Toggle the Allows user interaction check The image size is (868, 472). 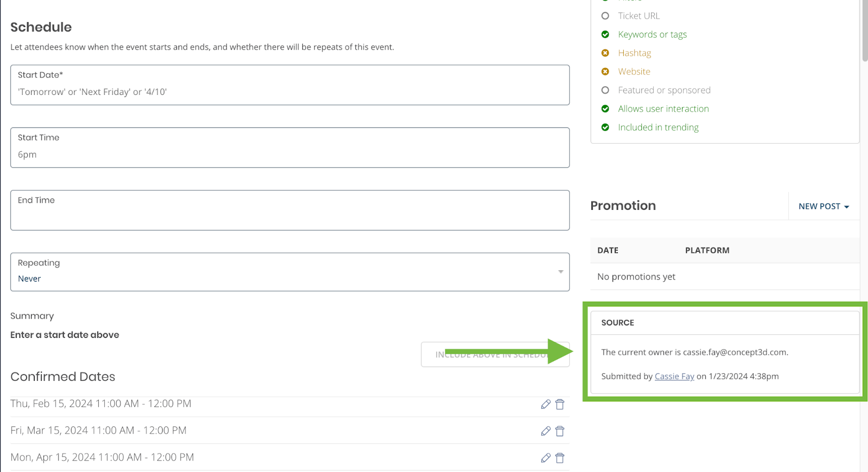coord(605,109)
